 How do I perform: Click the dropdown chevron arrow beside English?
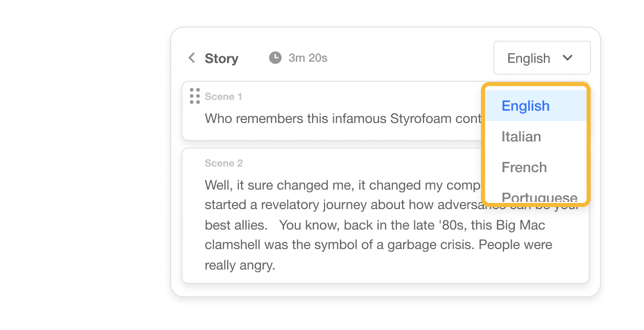(x=568, y=58)
